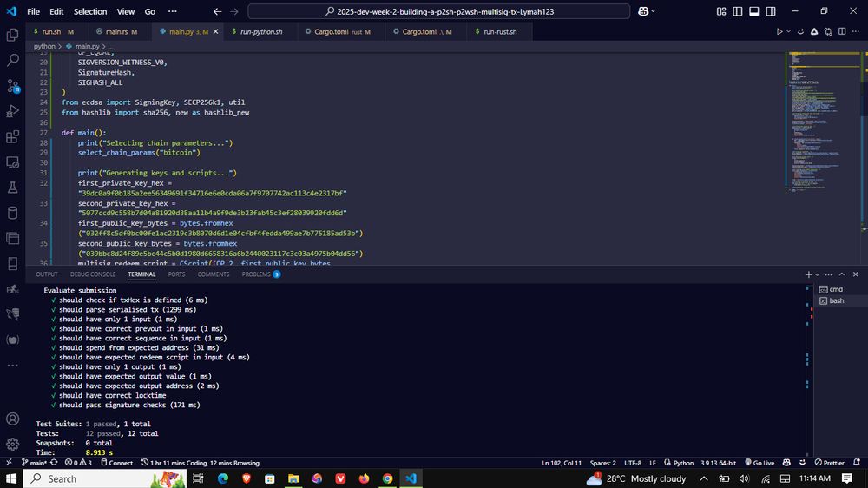Click the triangle extension icon in editor toolbar

(814, 31)
